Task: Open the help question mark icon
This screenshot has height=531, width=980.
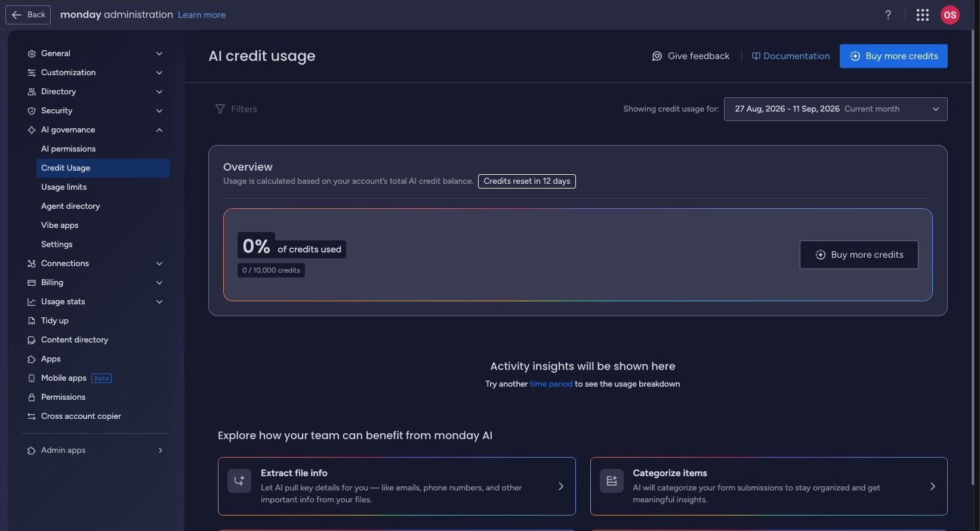Action: pos(888,15)
